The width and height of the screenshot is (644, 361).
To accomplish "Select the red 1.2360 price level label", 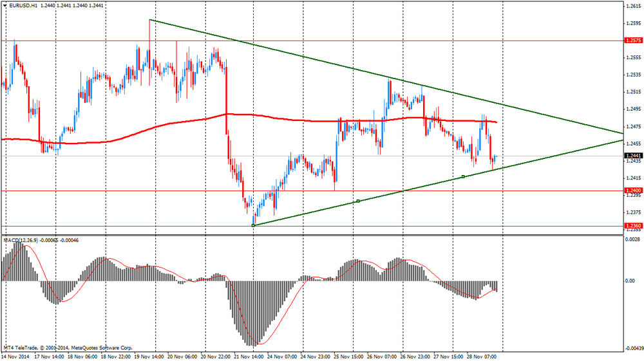I will (632, 225).
